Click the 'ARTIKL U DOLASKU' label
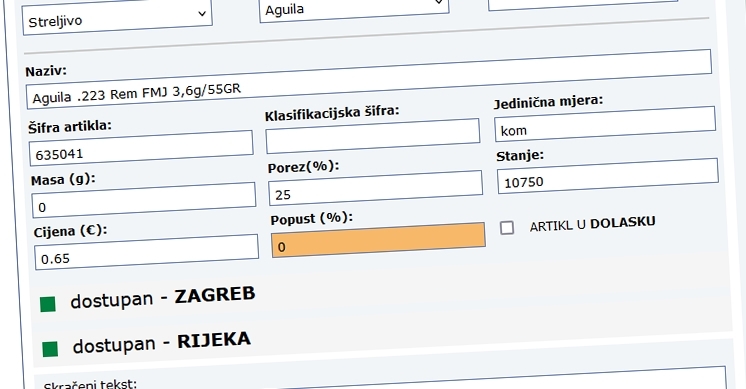746x389 pixels. pyautogui.click(x=592, y=224)
